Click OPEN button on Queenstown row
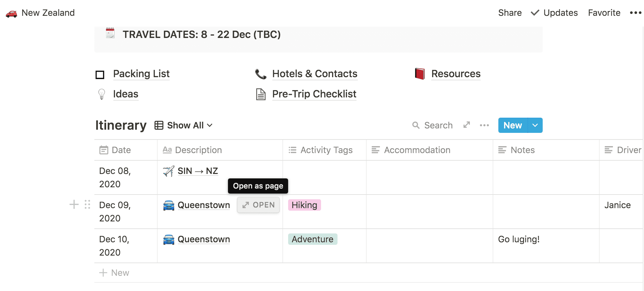The height and width of the screenshot is (291, 644). tap(258, 205)
